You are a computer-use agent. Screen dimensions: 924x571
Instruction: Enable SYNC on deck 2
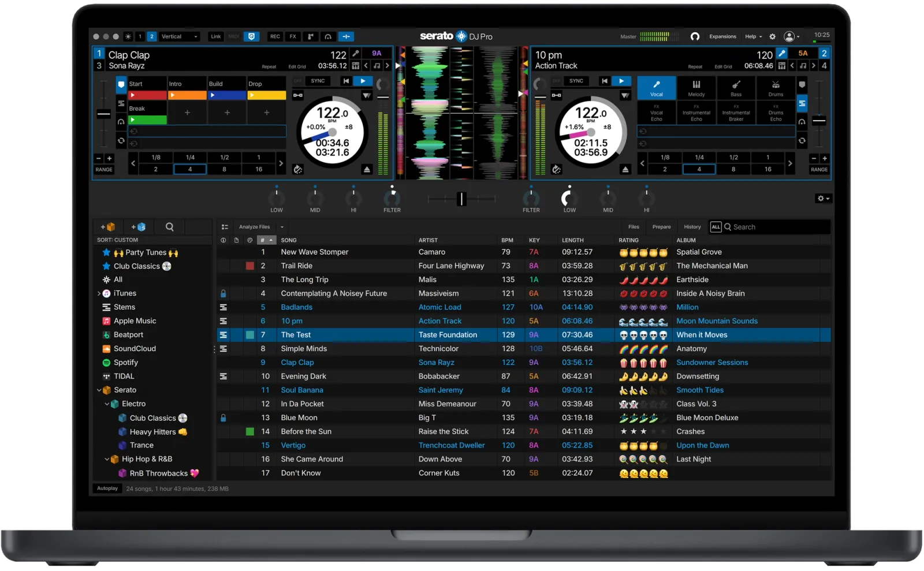(576, 81)
